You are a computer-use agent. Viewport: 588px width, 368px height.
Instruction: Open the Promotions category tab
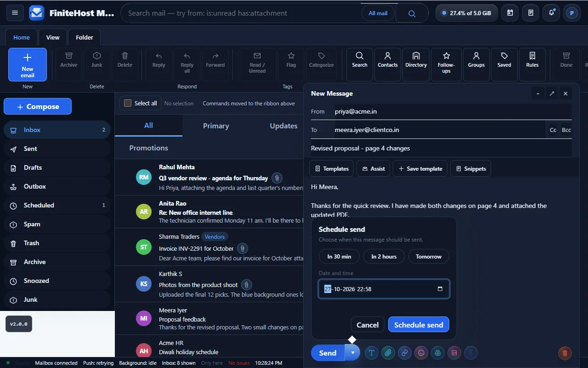tap(149, 148)
